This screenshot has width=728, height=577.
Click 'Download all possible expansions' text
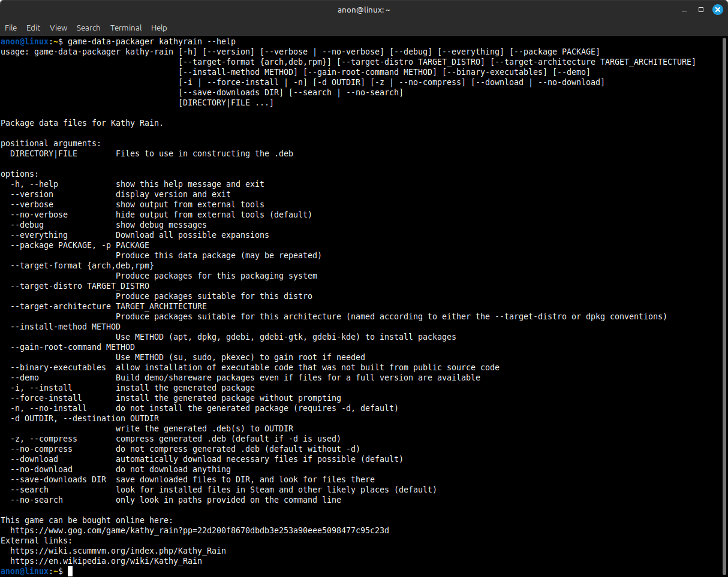click(192, 235)
